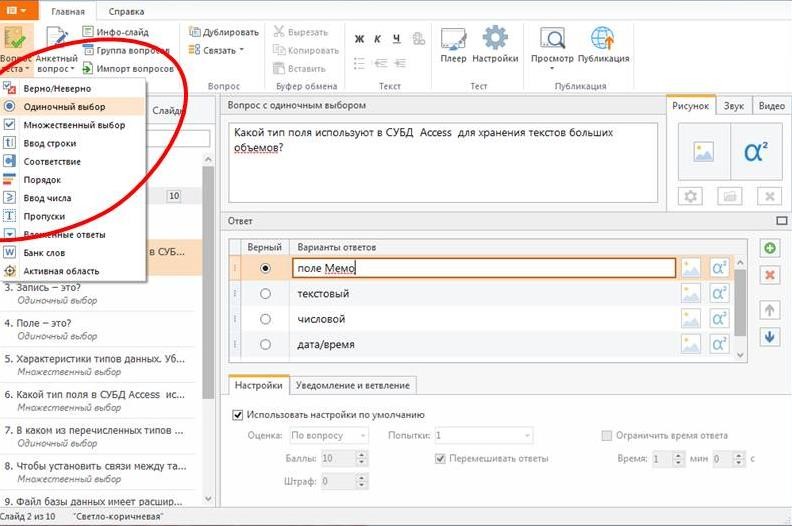Click the Вырезать scissors icon
The height and width of the screenshot is (526, 792).
[279, 32]
